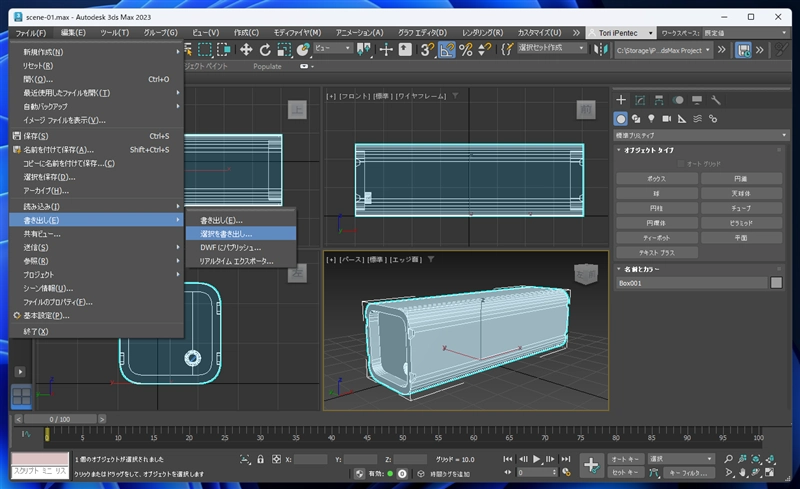This screenshot has height=489, width=800.
Task: Select the Move tool in toolbar
Action: point(246,50)
